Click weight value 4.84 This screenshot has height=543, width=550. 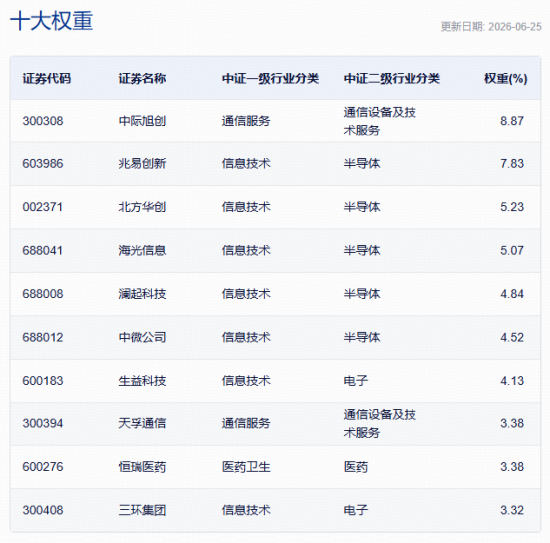pyautogui.click(x=512, y=294)
